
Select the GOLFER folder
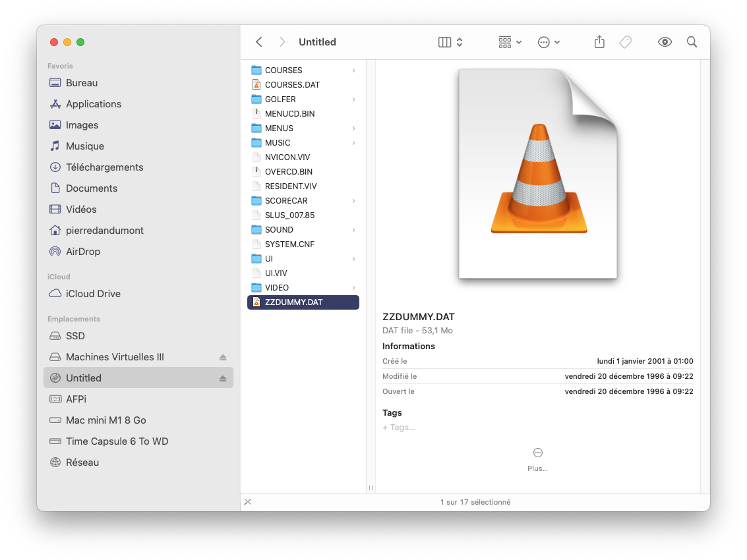(303, 99)
